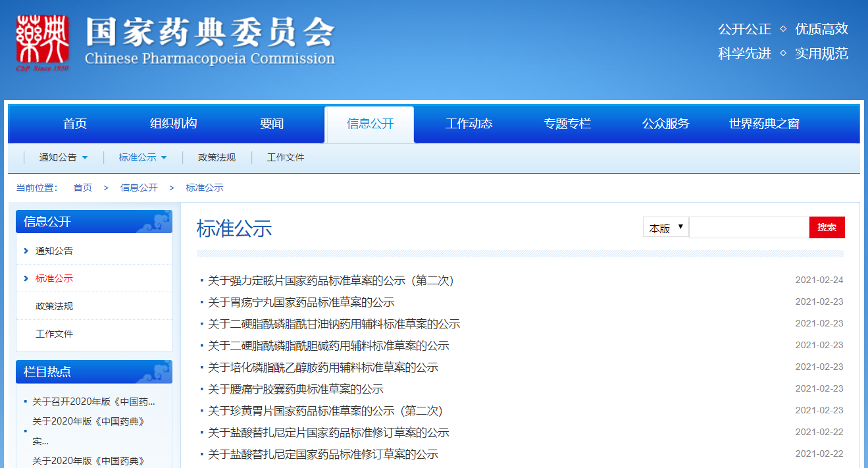Select the 公众服务 navigation tab
The image size is (868, 468).
(x=665, y=124)
